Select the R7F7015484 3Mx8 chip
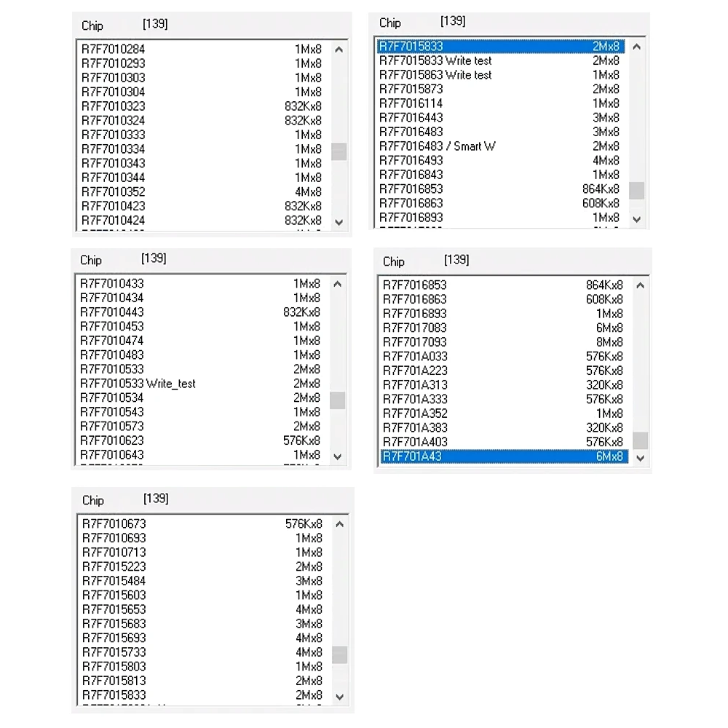This screenshot has width=728, height=728. pos(114,581)
